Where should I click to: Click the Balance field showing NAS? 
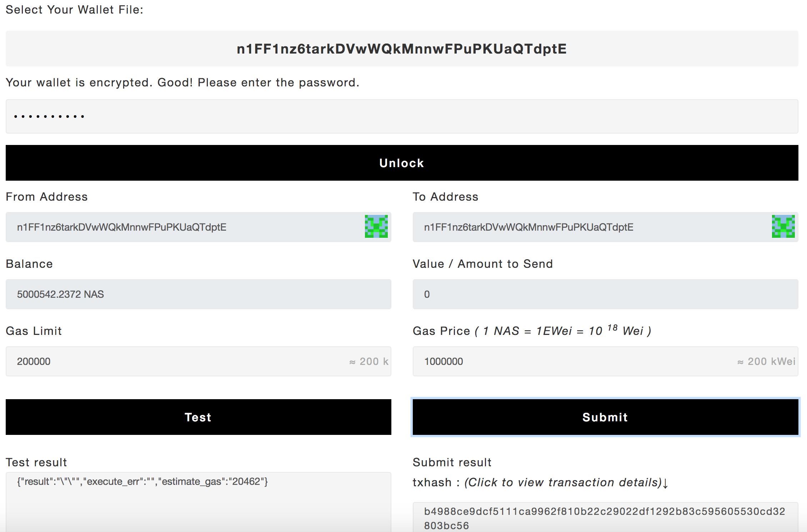tap(198, 294)
